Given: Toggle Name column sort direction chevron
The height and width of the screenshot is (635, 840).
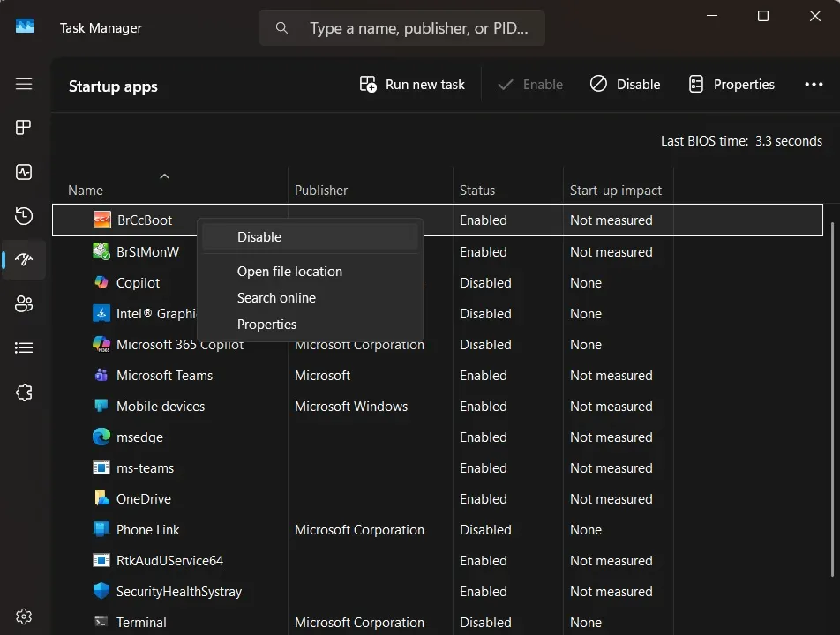Looking at the screenshot, I should [x=164, y=176].
